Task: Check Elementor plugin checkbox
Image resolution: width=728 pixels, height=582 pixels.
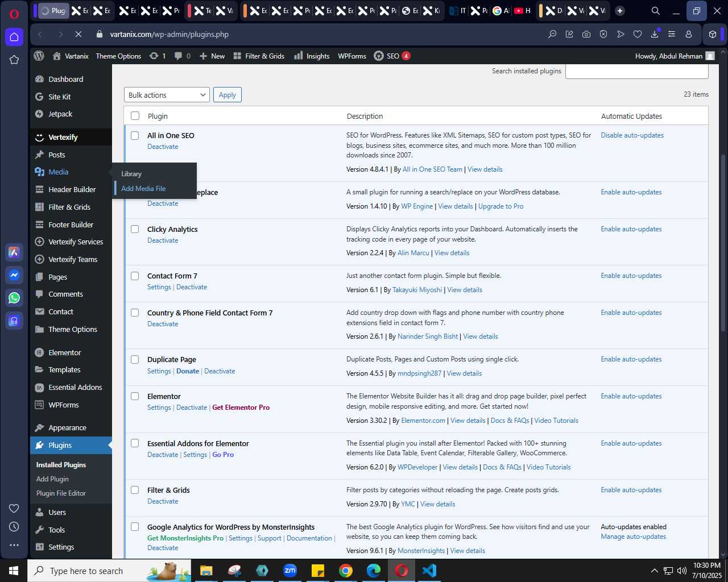Action: coord(135,396)
